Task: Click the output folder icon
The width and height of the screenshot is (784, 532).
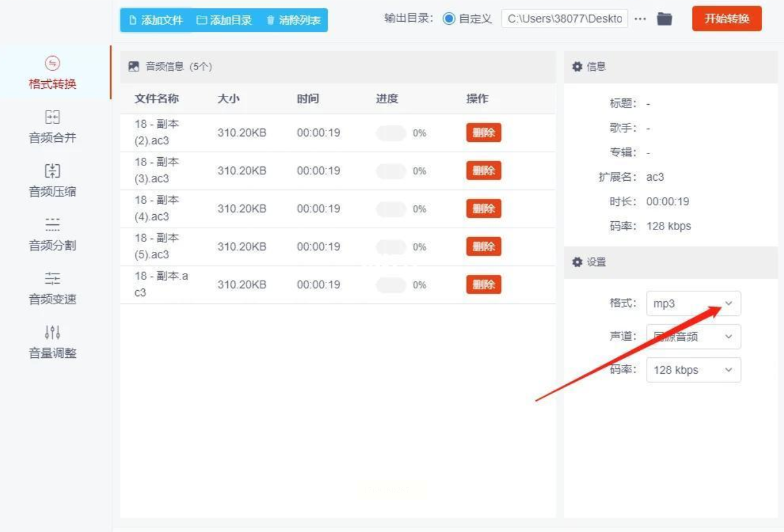Action: click(x=665, y=19)
